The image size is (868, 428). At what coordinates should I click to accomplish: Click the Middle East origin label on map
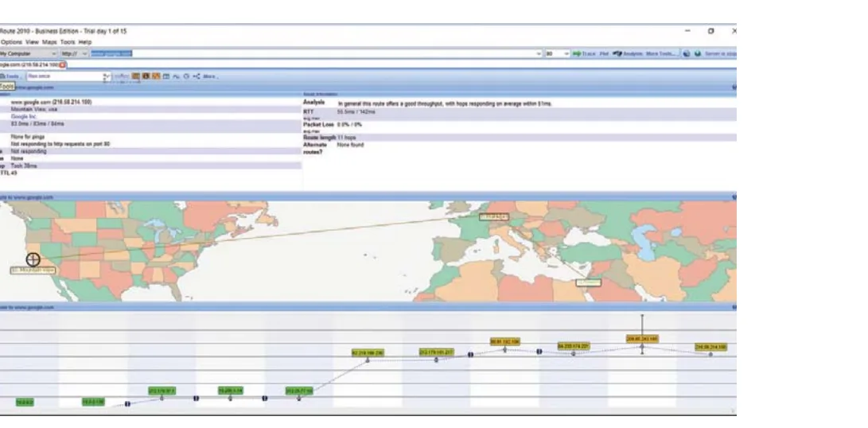click(589, 282)
